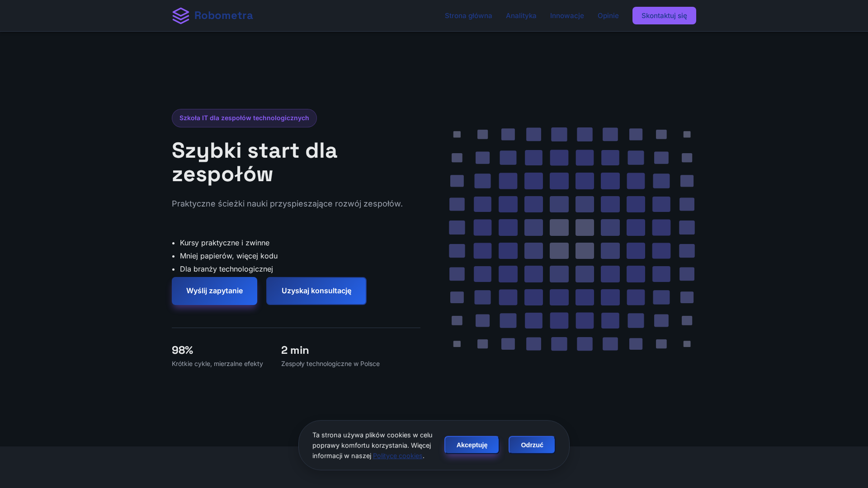Screen dimensions: 868x488
Task: Click the Wyślij zapytanie button
Action: [214, 291]
